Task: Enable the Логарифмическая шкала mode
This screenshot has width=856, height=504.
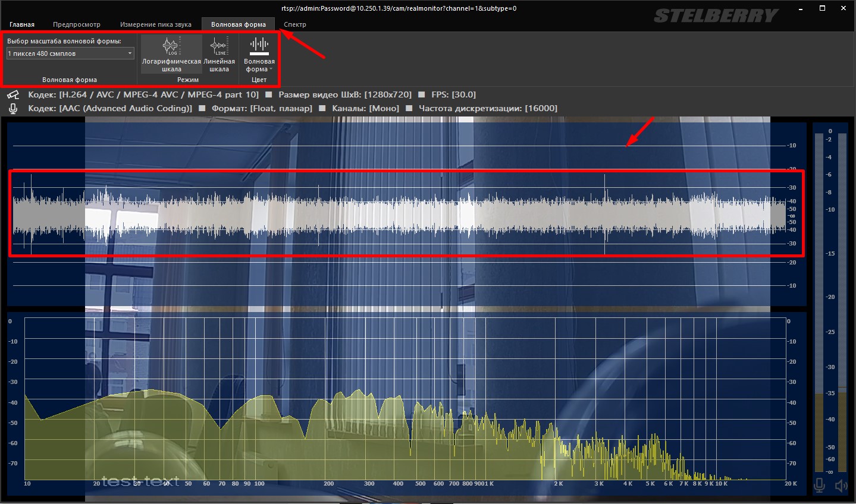Action: click(x=171, y=54)
